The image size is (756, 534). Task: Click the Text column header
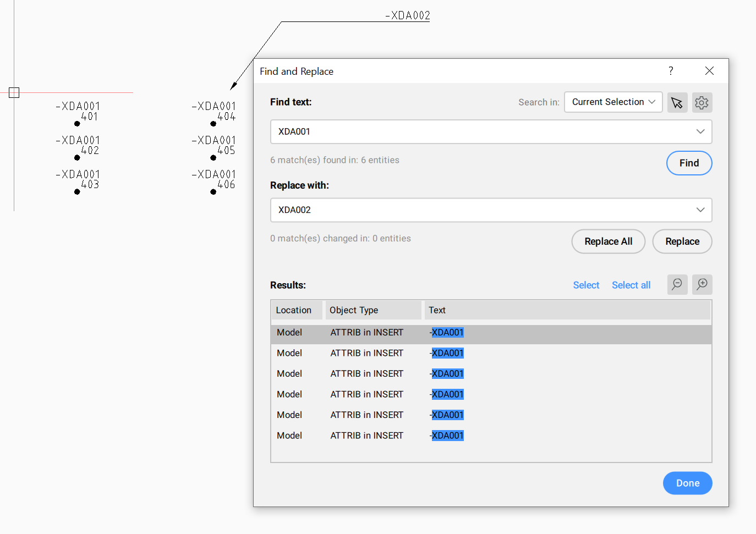(567, 310)
